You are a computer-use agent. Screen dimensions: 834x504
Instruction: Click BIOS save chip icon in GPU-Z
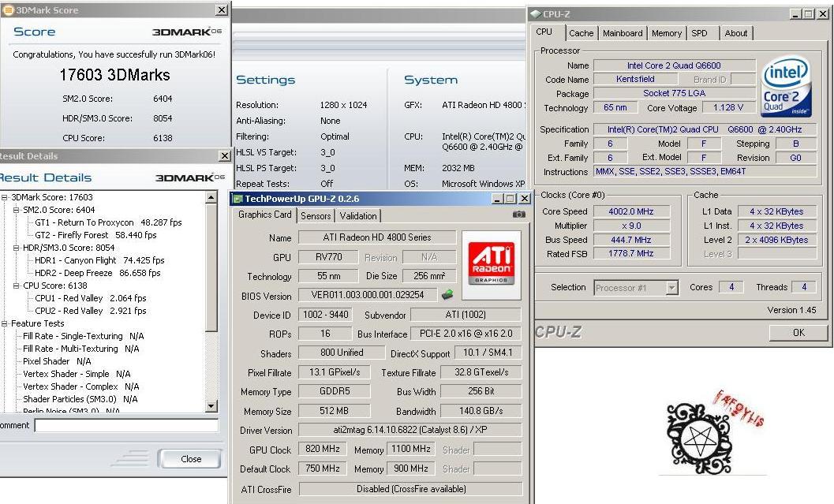click(x=447, y=294)
